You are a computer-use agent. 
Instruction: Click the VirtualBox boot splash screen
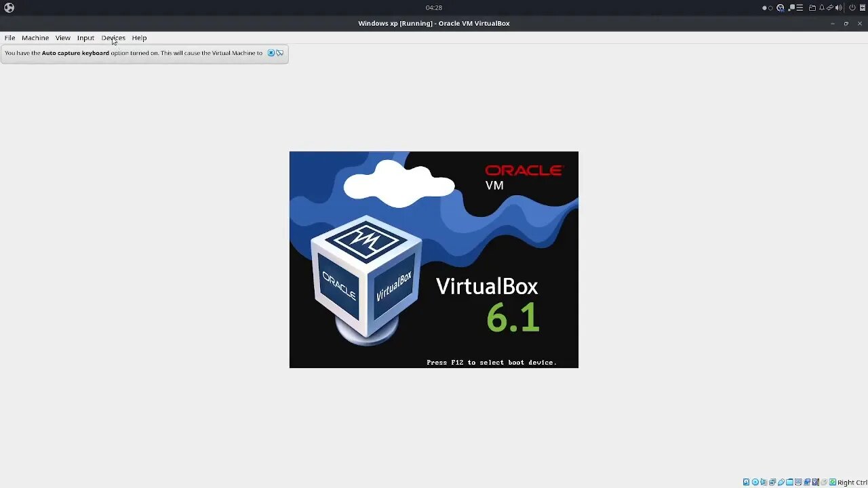(434, 260)
